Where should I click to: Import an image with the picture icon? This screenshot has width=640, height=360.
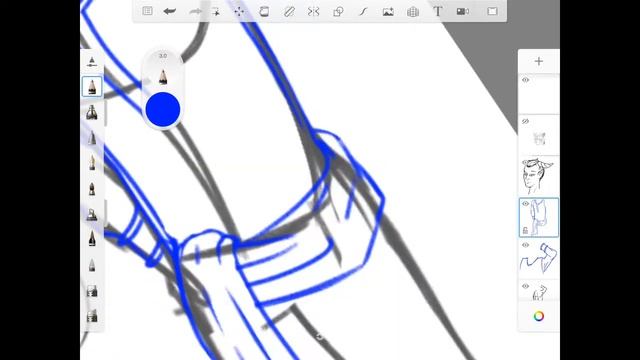point(388,11)
